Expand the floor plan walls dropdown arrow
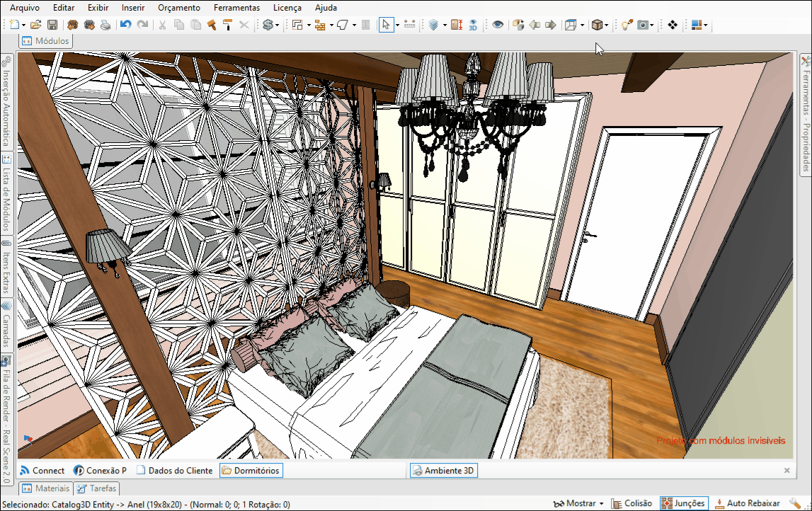The image size is (812, 511). click(309, 25)
